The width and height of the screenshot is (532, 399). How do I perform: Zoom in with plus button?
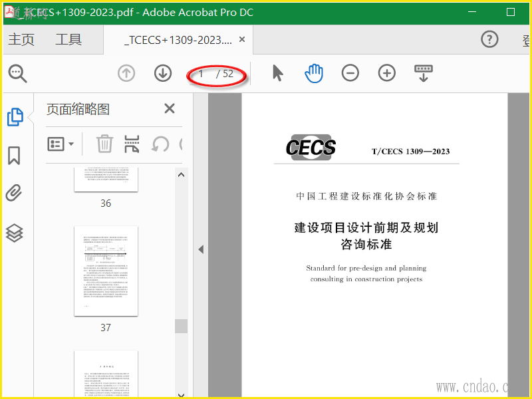point(387,73)
